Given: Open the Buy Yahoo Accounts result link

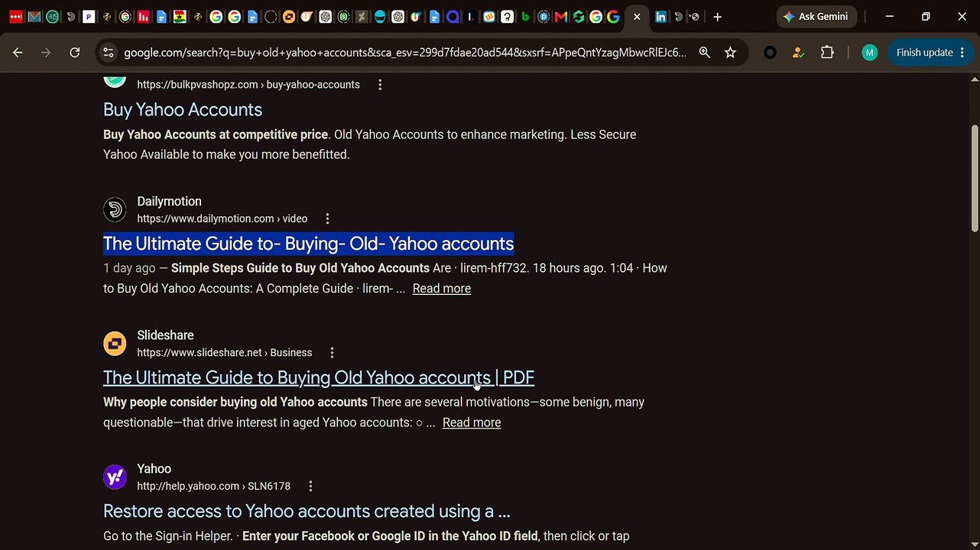Looking at the screenshot, I should tap(183, 110).
